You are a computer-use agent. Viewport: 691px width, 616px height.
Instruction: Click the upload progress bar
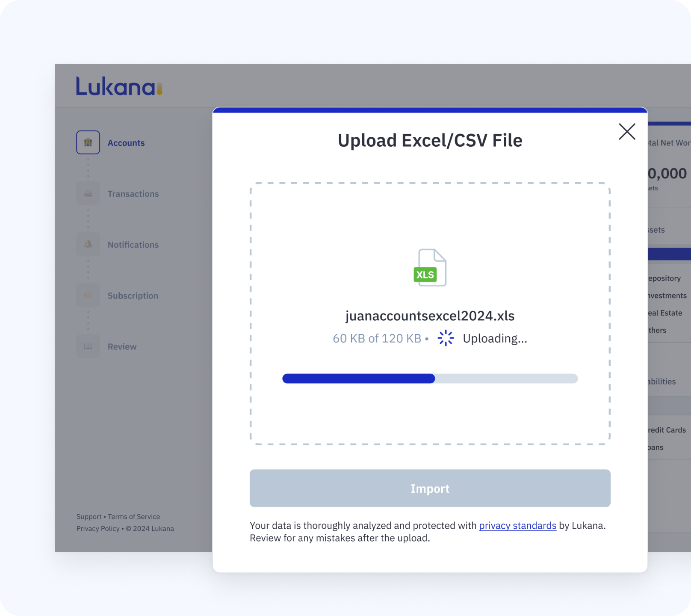coord(430,379)
